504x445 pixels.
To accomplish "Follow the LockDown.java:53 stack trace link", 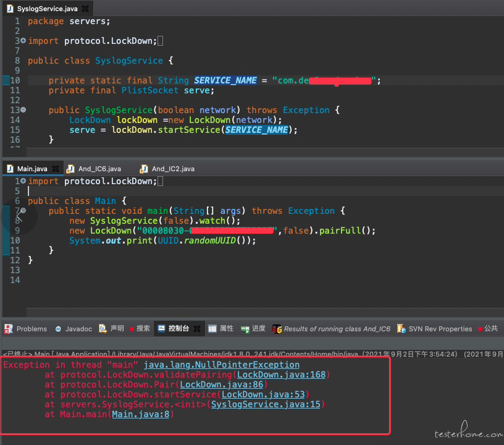I will (x=263, y=394).
